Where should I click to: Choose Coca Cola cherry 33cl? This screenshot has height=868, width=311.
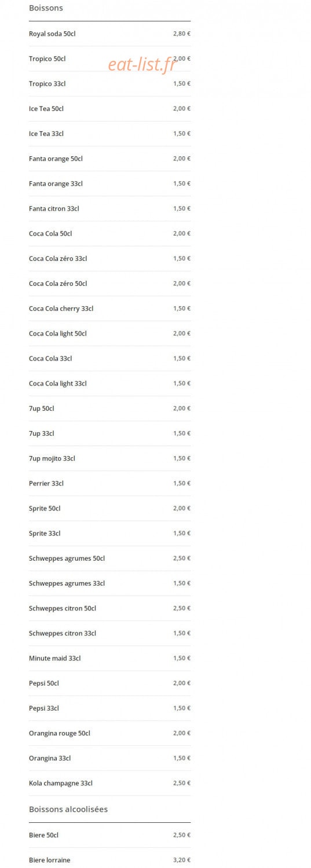109,308
